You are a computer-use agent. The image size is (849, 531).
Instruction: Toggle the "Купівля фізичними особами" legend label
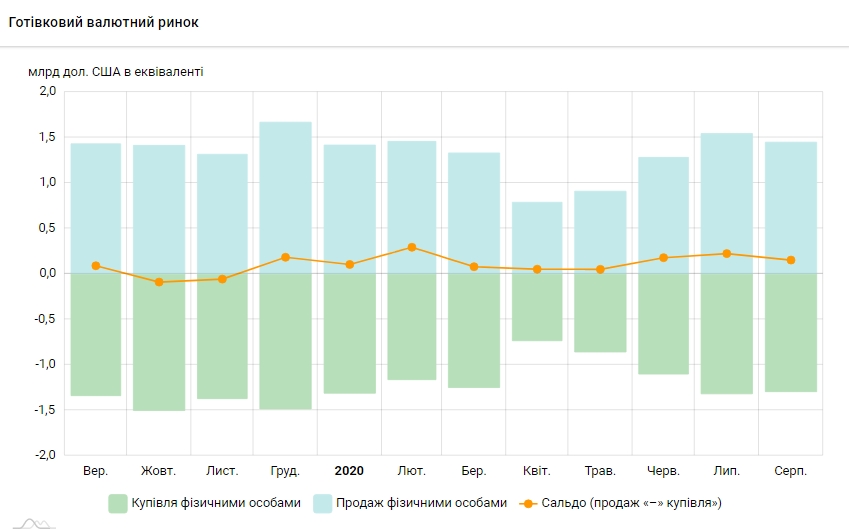[x=216, y=502]
